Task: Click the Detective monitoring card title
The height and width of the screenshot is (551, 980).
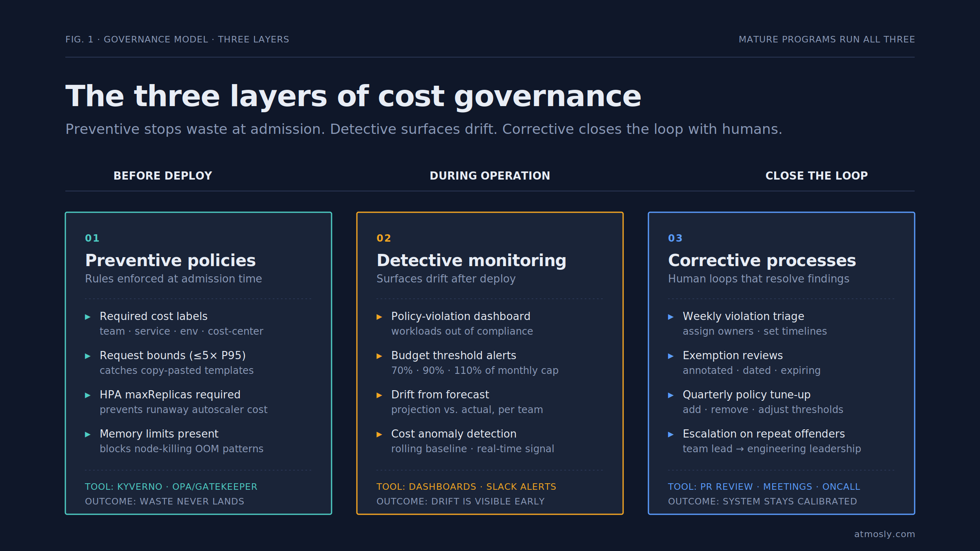Action: (471, 260)
